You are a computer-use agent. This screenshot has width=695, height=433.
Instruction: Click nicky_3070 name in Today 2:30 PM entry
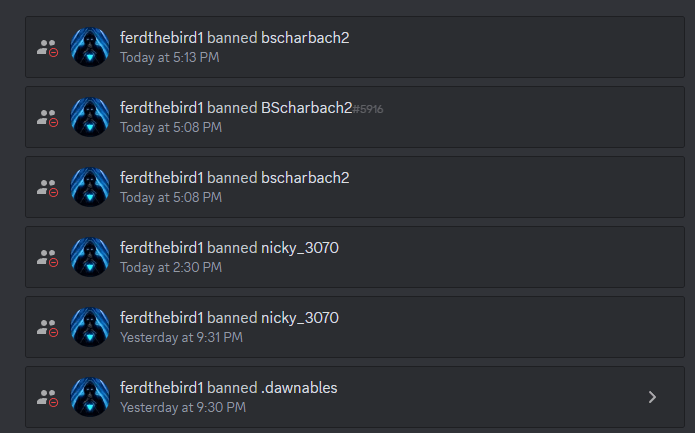[300, 248]
